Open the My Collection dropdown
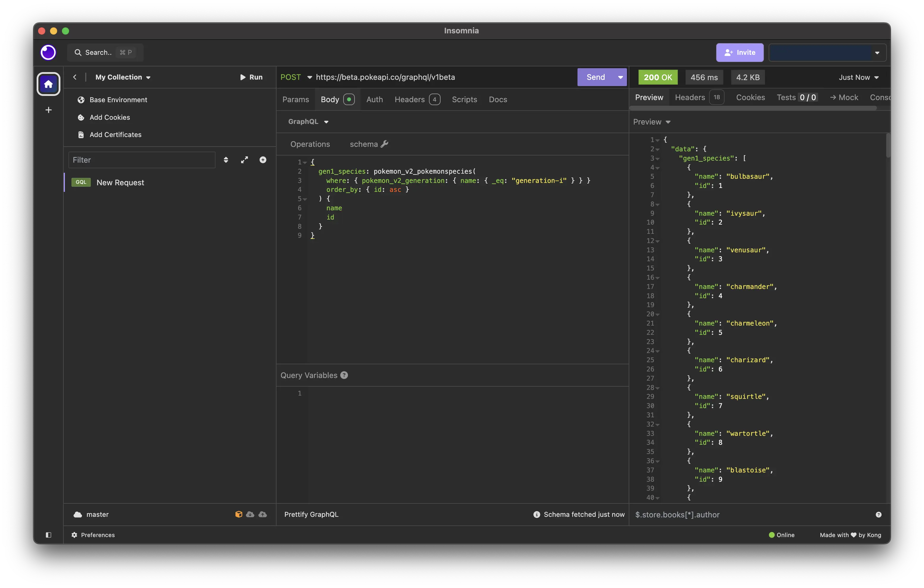The height and width of the screenshot is (588, 924). (123, 77)
